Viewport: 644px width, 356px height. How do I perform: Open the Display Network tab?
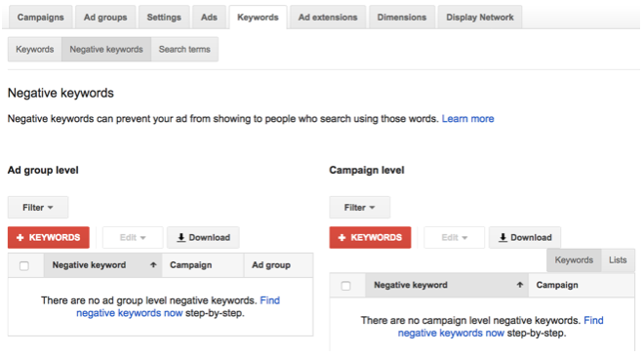(x=480, y=18)
